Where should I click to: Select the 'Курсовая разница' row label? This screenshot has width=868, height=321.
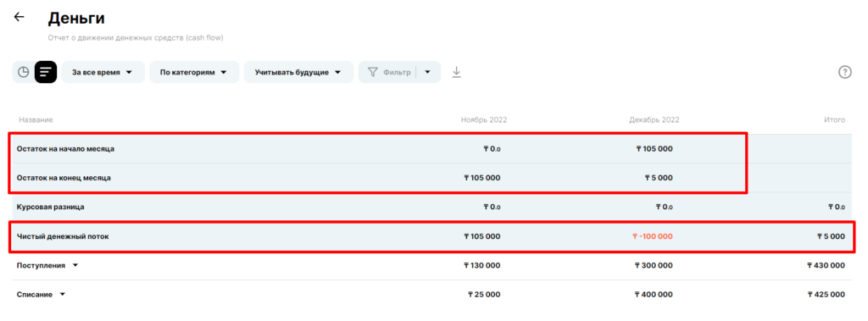[50, 207]
